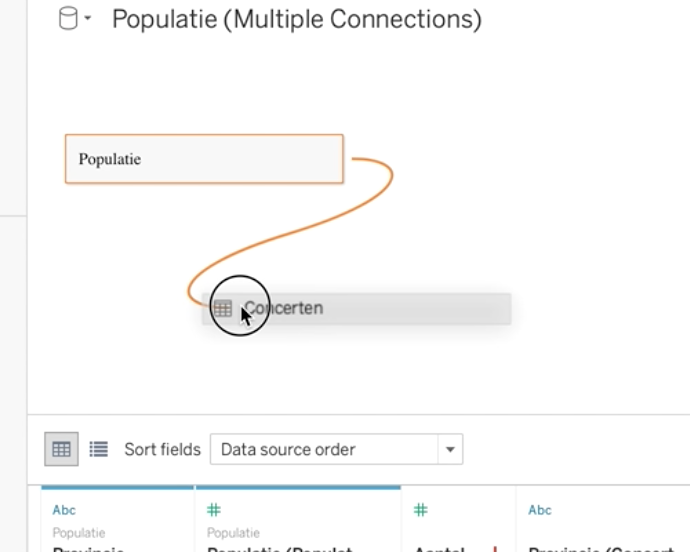Select the Populatie table box
Image resolution: width=690 pixels, height=552 pixels.
click(204, 159)
